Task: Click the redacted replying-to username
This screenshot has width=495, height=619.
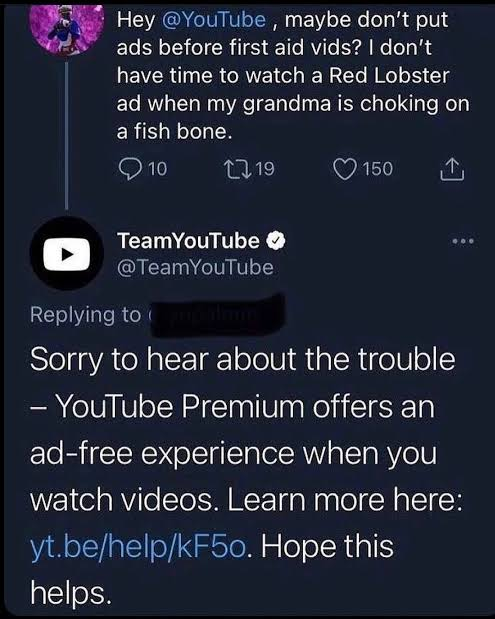Action: click(216, 315)
